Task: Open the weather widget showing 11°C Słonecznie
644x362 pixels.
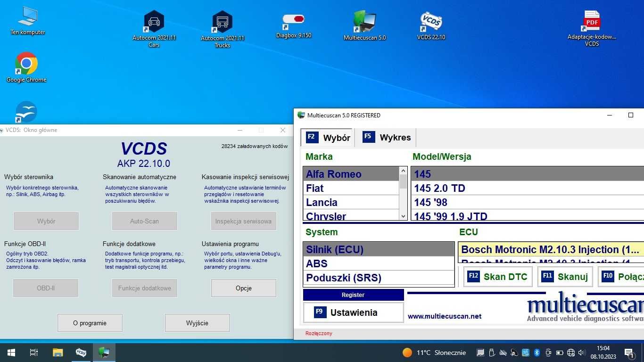Action: coord(434,353)
